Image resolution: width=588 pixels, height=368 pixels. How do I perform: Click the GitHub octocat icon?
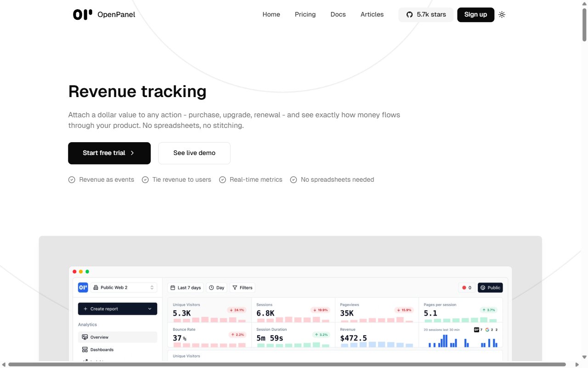click(409, 15)
